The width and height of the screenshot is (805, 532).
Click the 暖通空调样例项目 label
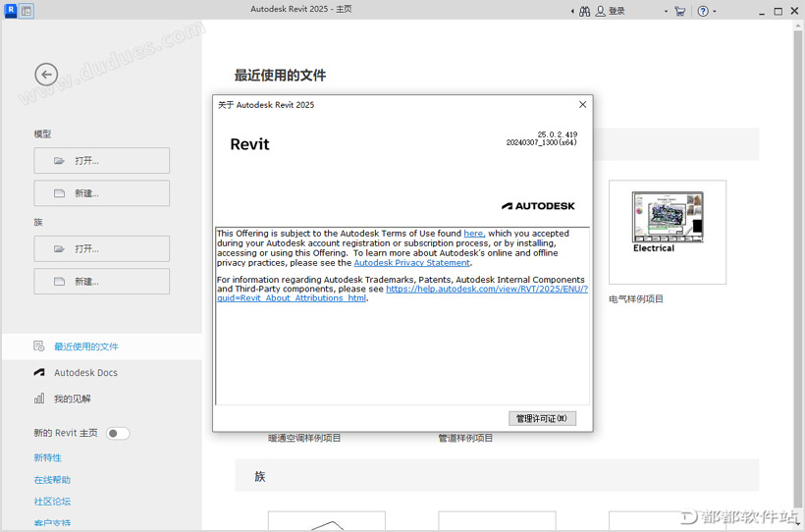[304, 438]
